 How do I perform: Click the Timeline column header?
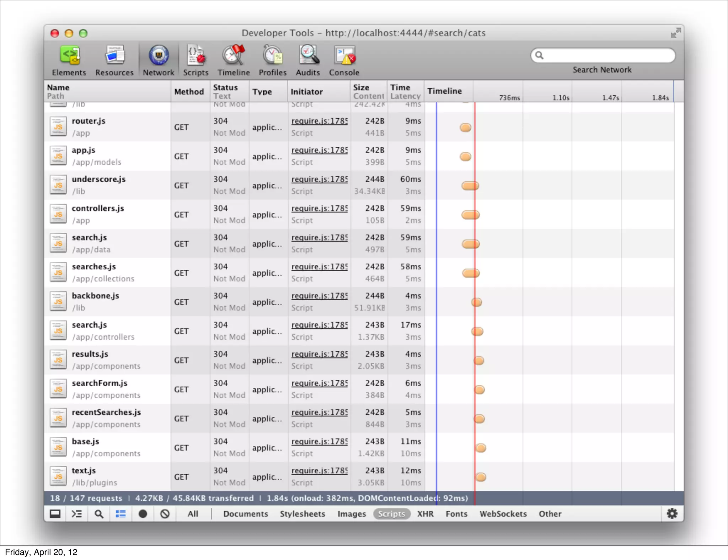(444, 91)
